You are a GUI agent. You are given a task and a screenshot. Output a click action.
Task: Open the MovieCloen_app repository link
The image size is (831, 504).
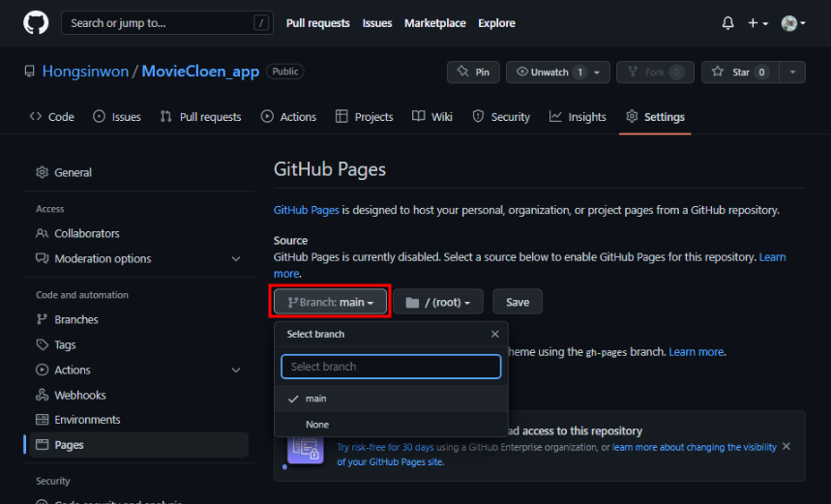[x=200, y=72]
